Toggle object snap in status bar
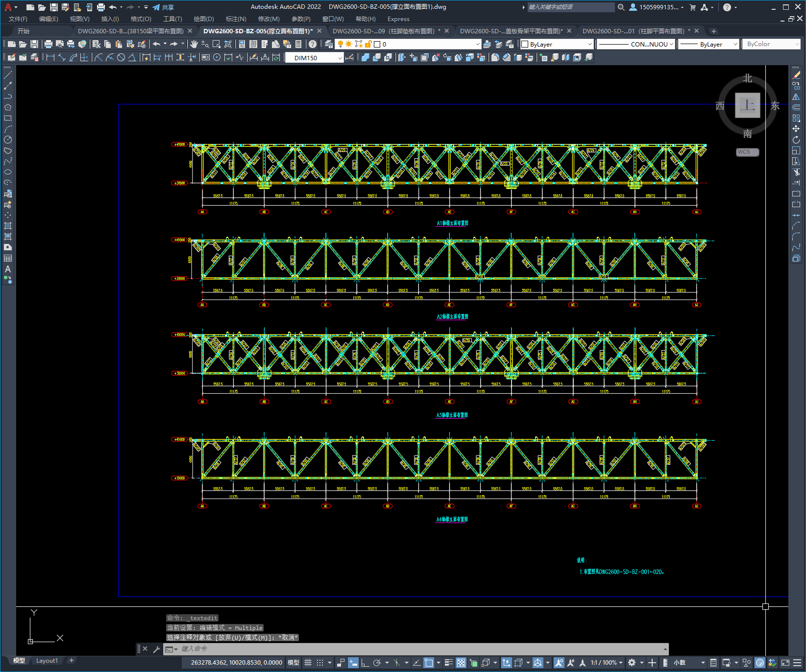This screenshot has height=672, width=806. (429, 663)
